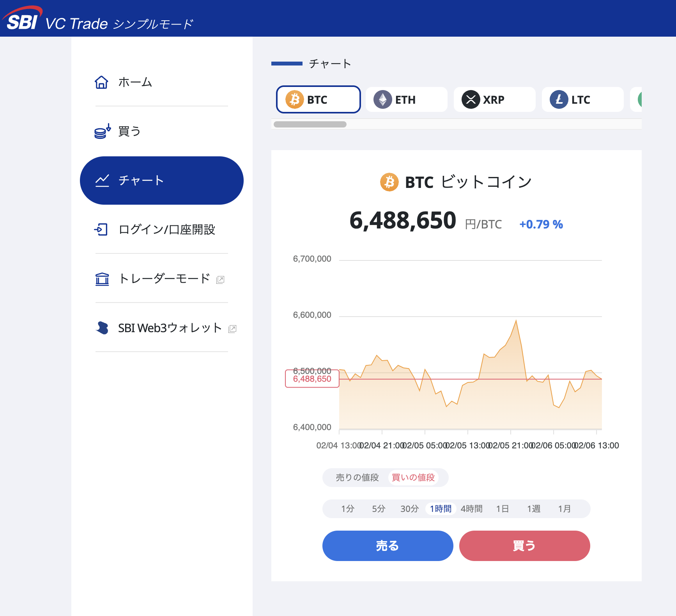Set chart interval to 1日
Screen dimensions: 676x616
pos(503,509)
